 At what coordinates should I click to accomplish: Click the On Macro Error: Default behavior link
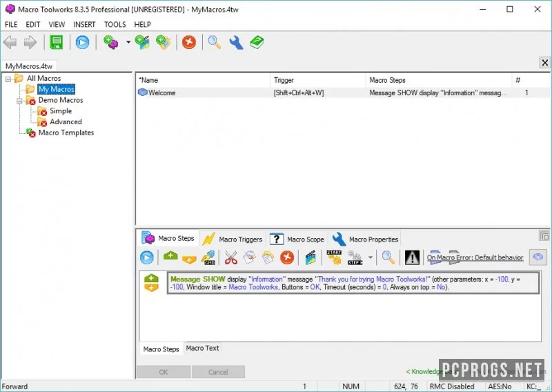(475, 257)
